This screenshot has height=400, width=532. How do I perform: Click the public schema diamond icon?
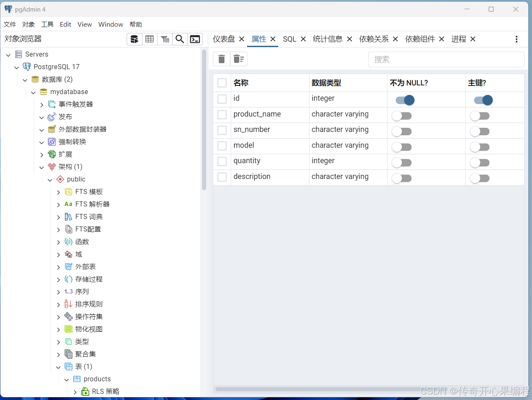60,179
